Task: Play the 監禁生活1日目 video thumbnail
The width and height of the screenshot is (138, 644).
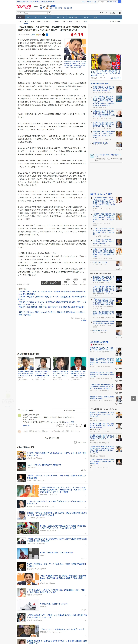Action: tap(119, 279)
